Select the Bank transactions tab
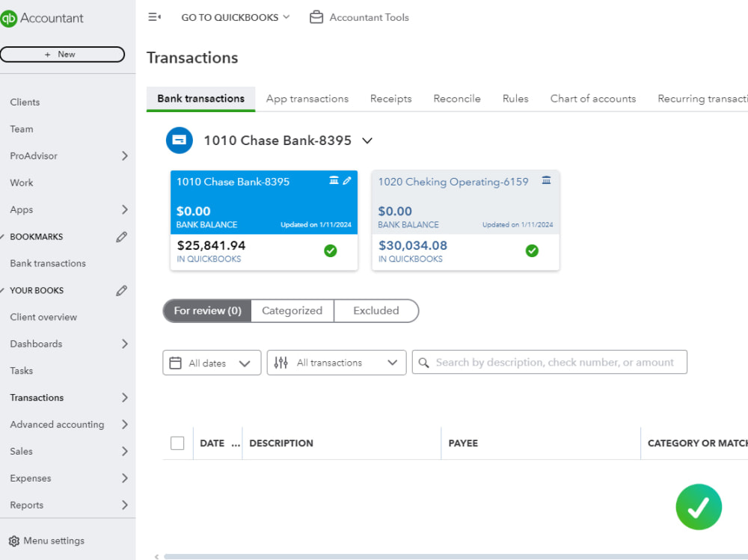This screenshot has width=748, height=560. pyautogui.click(x=200, y=99)
